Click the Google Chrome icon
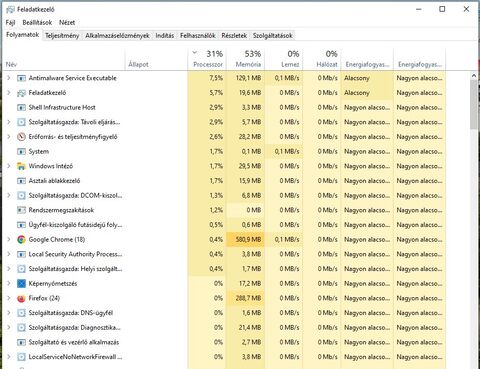This screenshot has height=369, width=480. point(21,240)
